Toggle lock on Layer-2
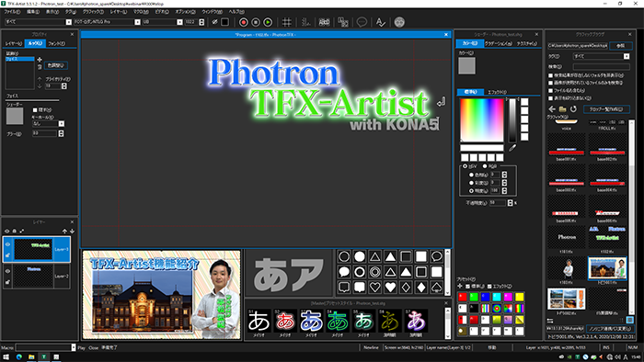Image resolution: width=644 pixels, height=362 pixels. [7, 282]
